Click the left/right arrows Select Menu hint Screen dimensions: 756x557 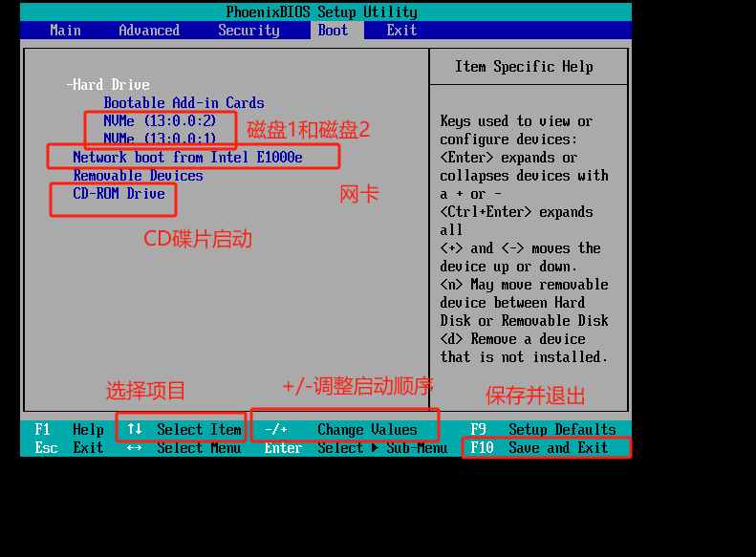coord(184,448)
